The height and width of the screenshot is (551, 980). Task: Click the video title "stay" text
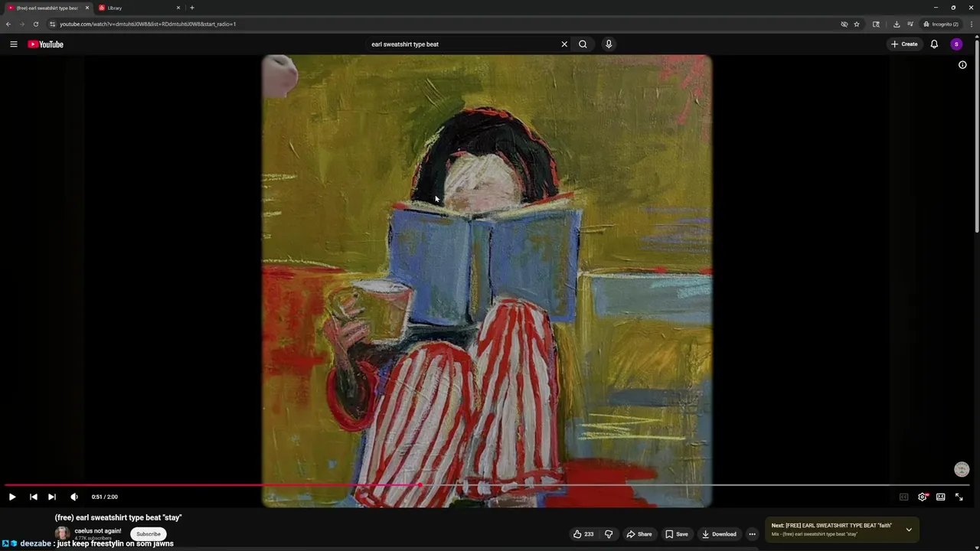(x=119, y=517)
